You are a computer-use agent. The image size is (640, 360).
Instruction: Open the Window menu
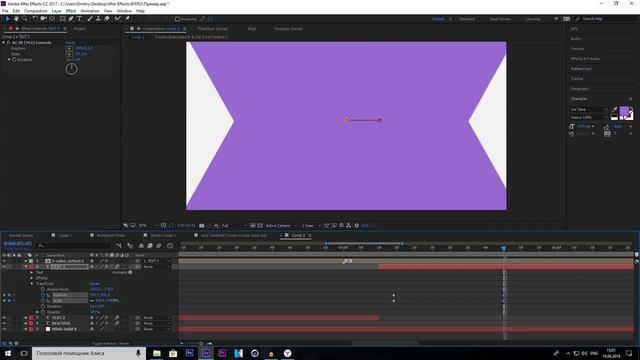[124, 11]
